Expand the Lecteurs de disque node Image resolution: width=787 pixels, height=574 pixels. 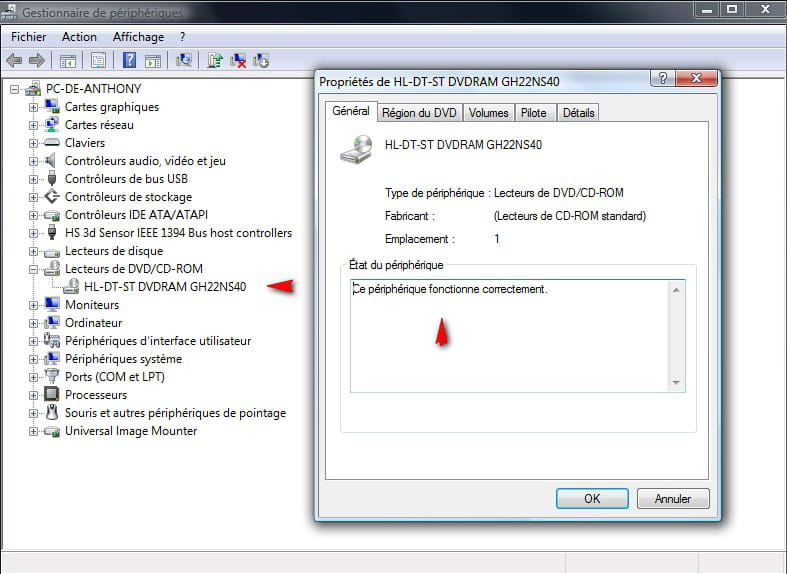click(33, 251)
